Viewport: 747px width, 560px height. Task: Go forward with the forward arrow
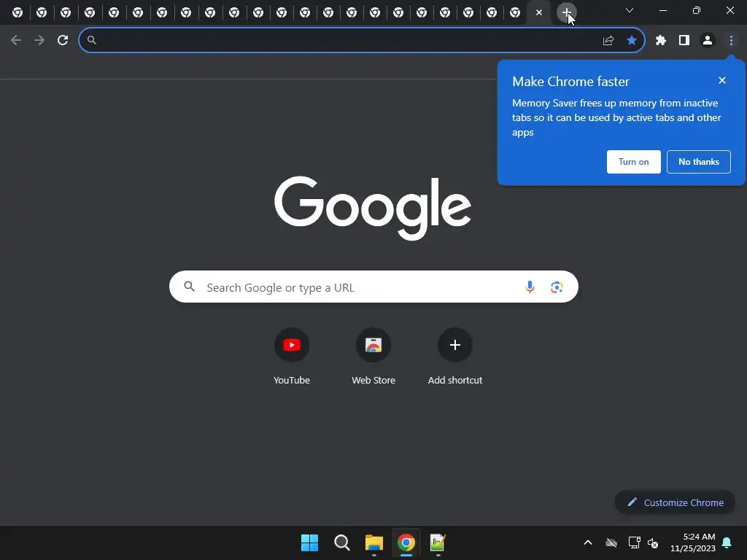(39, 40)
